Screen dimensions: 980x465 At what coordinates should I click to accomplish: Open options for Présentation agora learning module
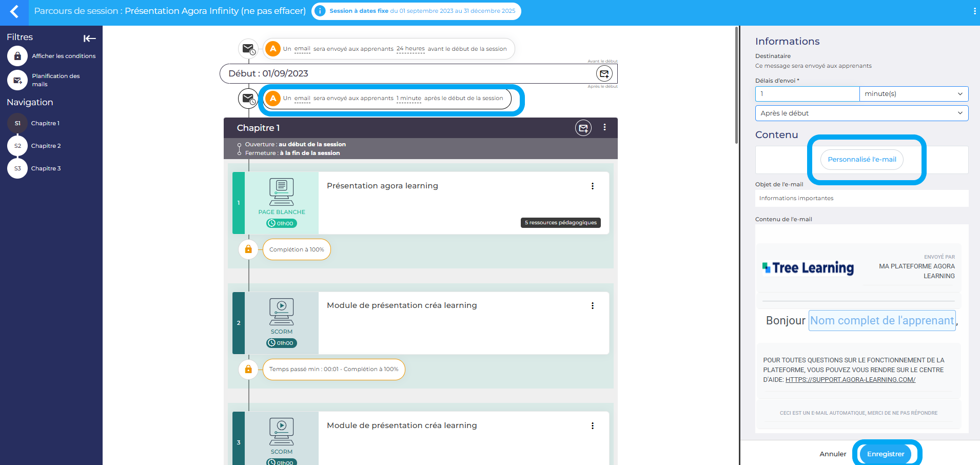click(x=592, y=186)
